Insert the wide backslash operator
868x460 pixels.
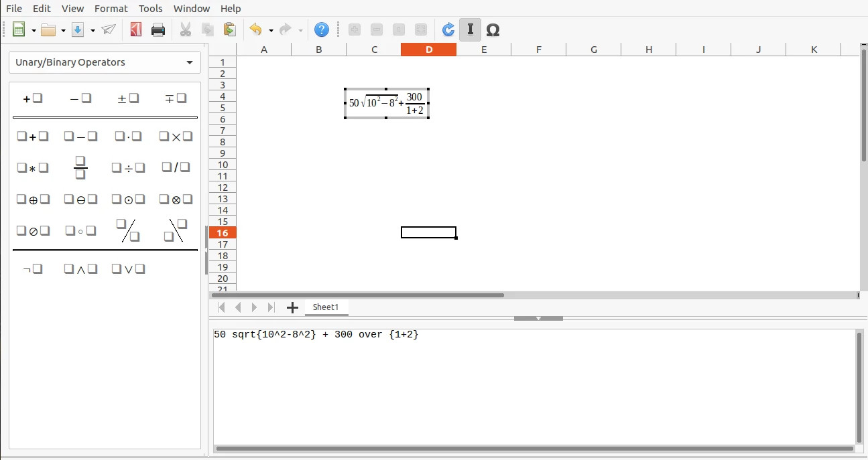pyautogui.click(x=176, y=230)
